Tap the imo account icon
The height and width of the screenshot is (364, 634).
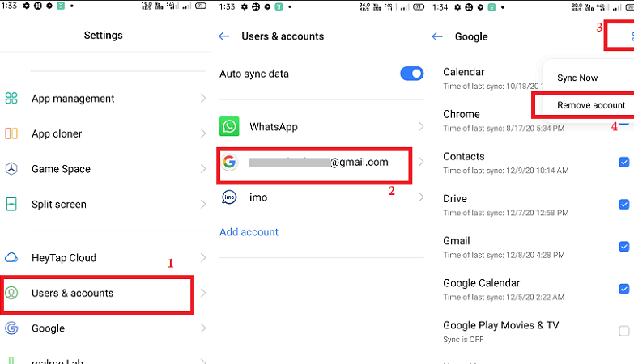point(229,197)
